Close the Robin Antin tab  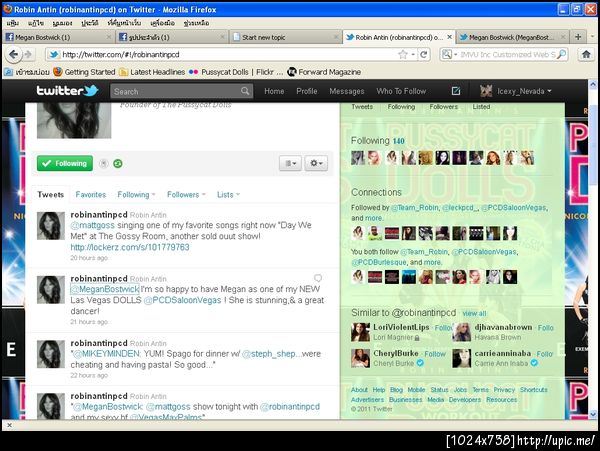tap(450, 37)
